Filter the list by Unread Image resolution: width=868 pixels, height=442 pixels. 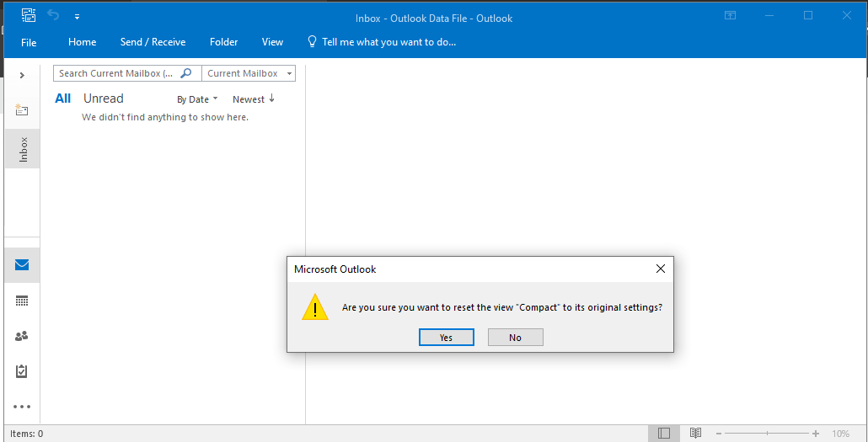(104, 99)
